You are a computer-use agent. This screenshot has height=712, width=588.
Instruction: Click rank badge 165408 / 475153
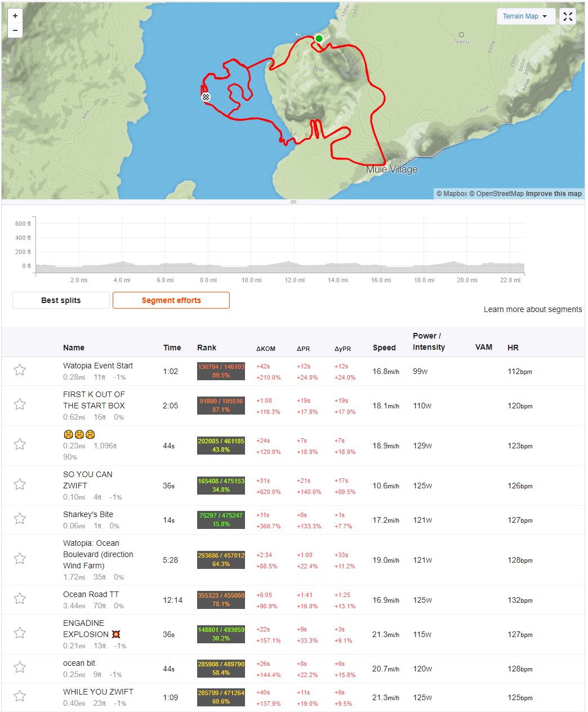[221, 485]
